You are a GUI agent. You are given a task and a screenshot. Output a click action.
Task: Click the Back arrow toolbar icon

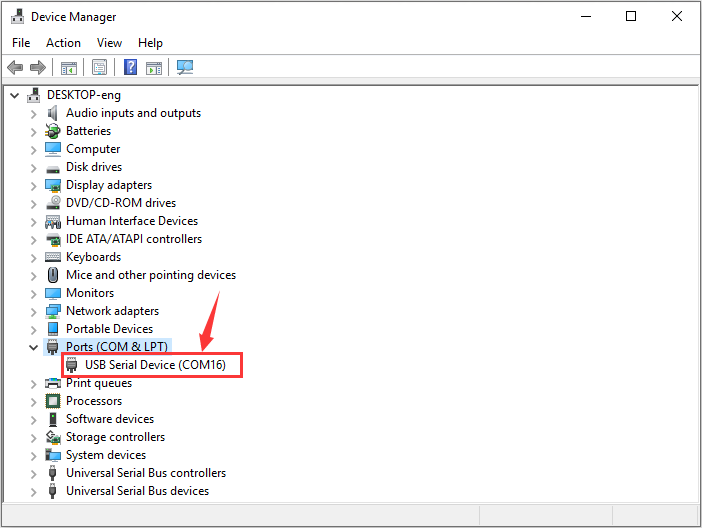[15, 68]
